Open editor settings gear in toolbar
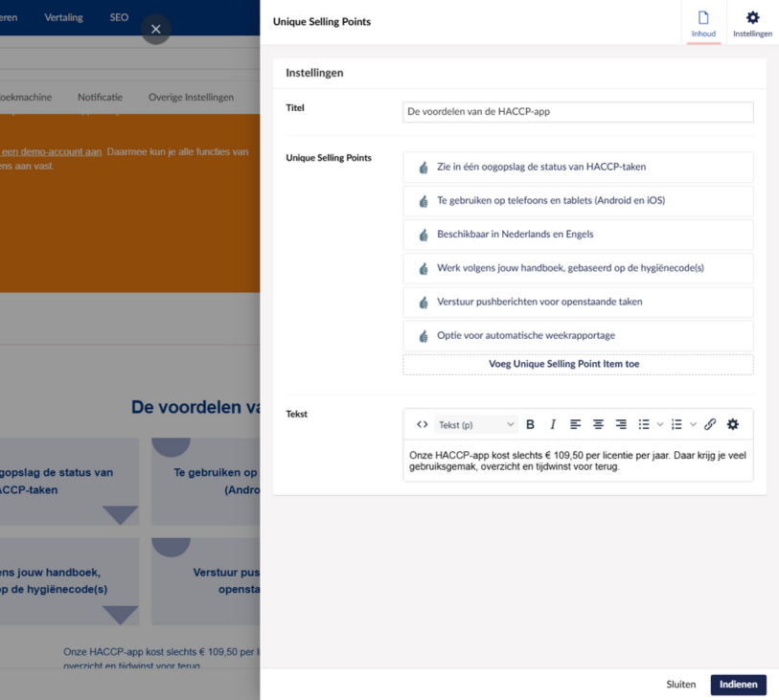This screenshot has width=779, height=700. tap(733, 424)
